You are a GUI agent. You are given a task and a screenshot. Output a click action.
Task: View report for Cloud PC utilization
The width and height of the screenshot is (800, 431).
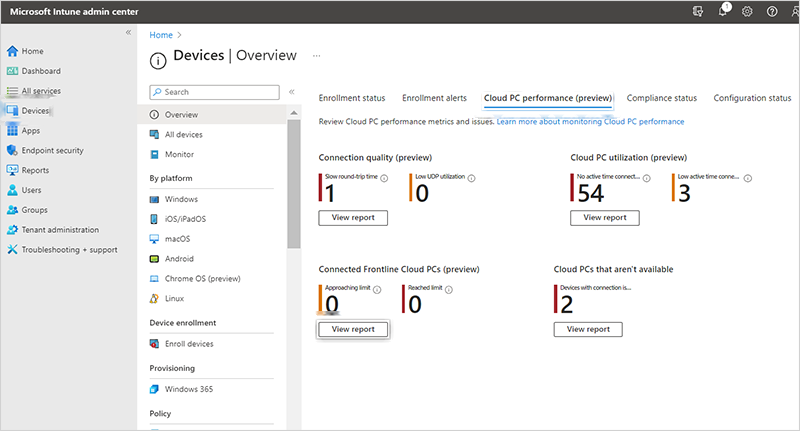(x=605, y=218)
